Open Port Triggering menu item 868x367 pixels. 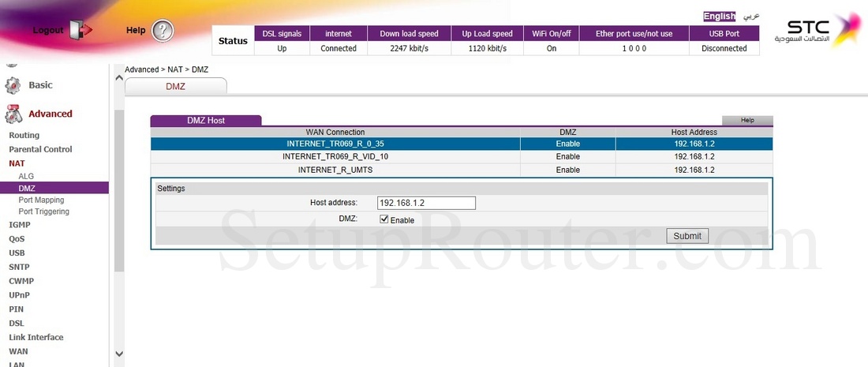pyautogui.click(x=43, y=212)
